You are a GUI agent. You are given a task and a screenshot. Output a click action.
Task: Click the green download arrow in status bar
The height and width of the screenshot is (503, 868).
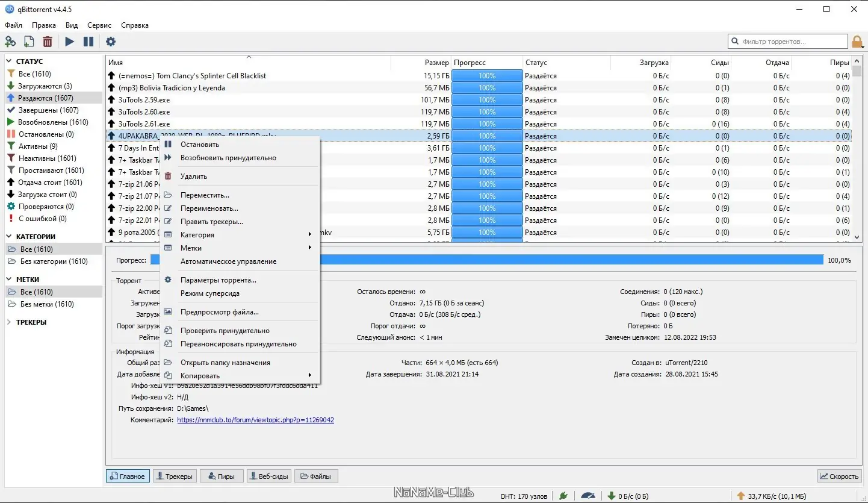click(612, 496)
